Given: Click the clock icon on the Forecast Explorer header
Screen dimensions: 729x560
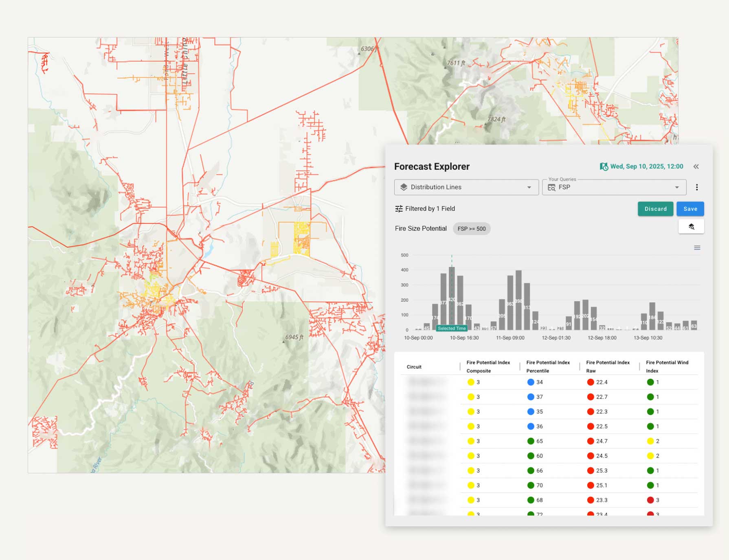Looking at the screenshot, I should point(604,166).
